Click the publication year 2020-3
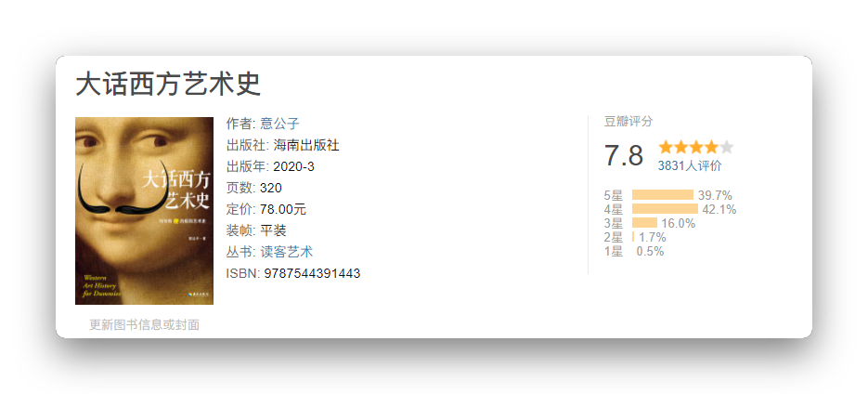Viewport: 868px width, 394px height. point(294,166)
